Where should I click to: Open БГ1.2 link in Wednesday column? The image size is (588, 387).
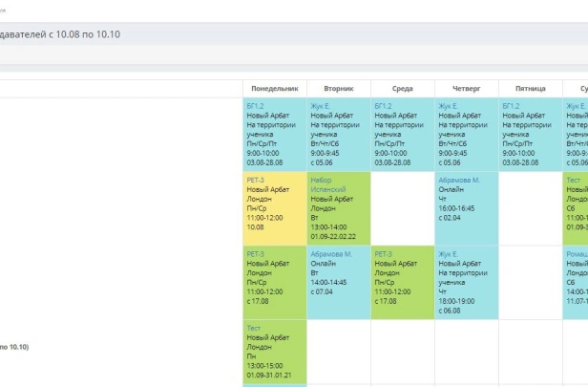[384, 106]
